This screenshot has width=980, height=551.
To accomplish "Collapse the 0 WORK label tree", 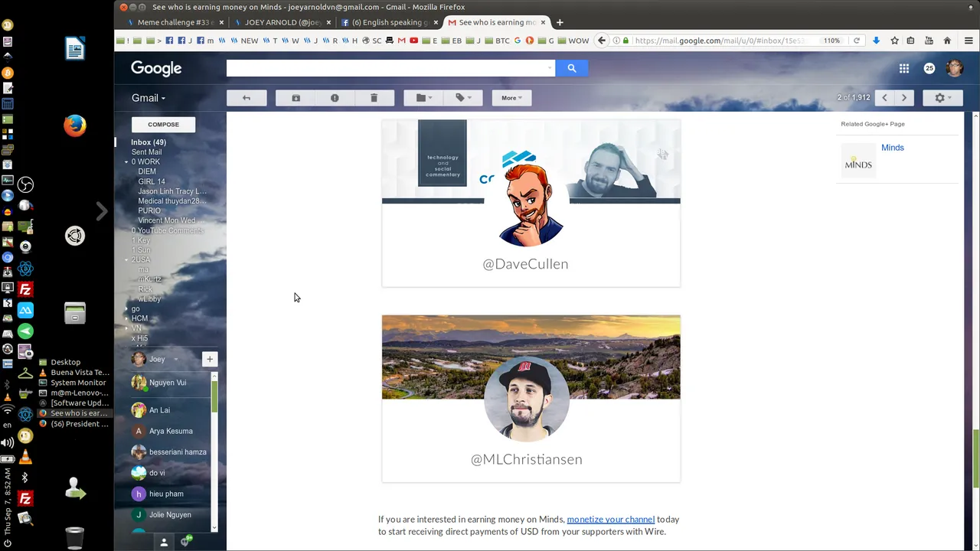I will pos(126,162).
